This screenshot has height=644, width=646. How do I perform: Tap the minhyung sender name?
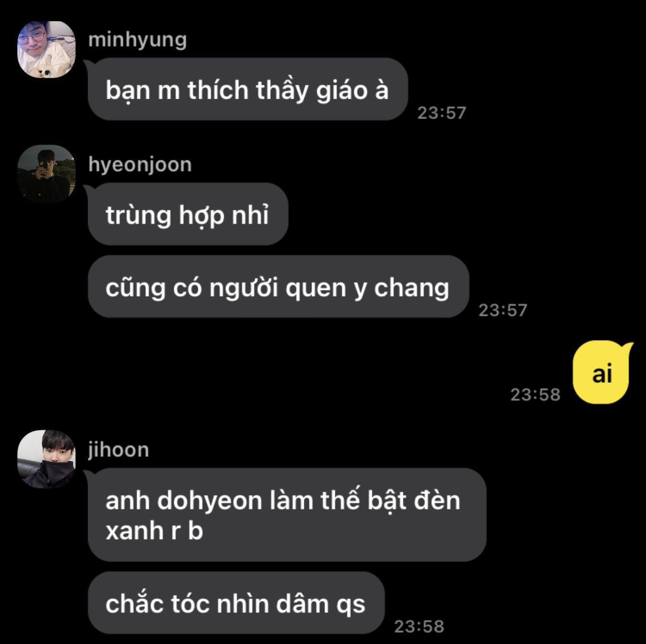(137, 40)
